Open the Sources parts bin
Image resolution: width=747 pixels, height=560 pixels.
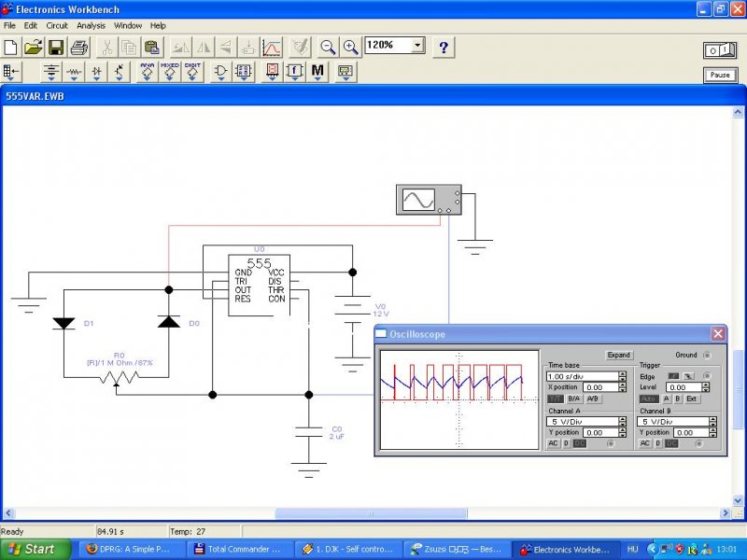[51, 72]
